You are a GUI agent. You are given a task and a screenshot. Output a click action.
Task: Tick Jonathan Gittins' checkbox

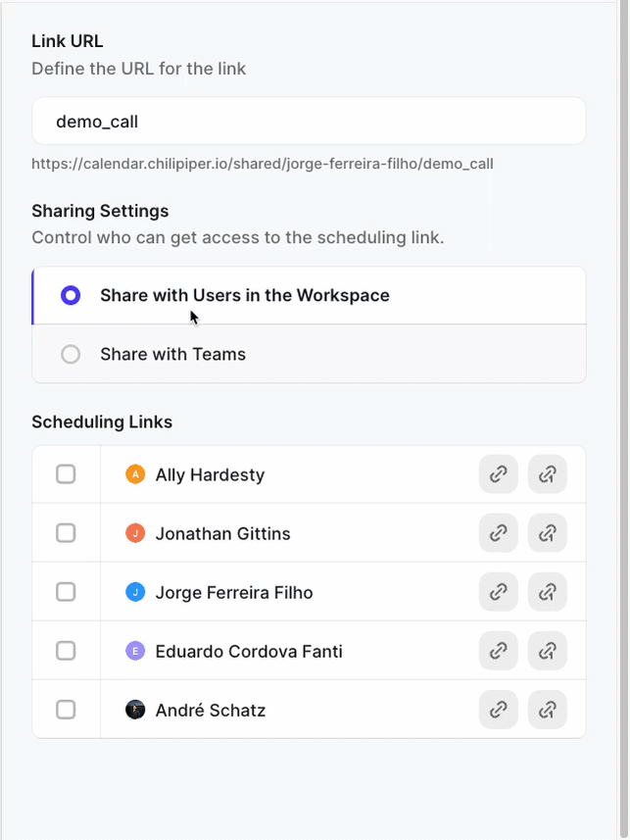click(x=66, y=533)
